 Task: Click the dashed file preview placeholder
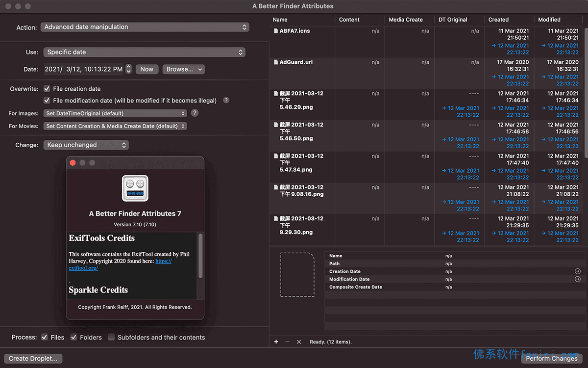[x=297, y=274]
